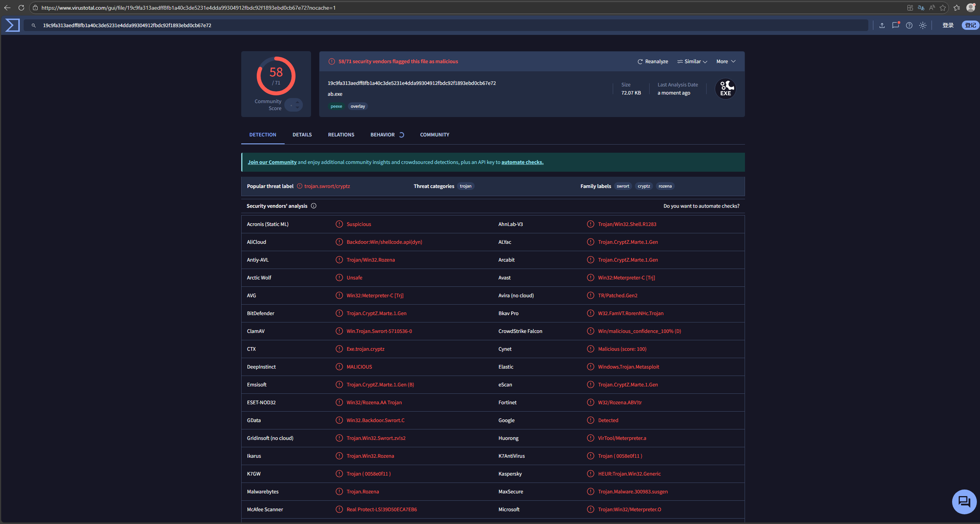Click the EXE file type icon
Viewport: 980px width, 524px height.
pyautogui.click(x=725, y=89)
